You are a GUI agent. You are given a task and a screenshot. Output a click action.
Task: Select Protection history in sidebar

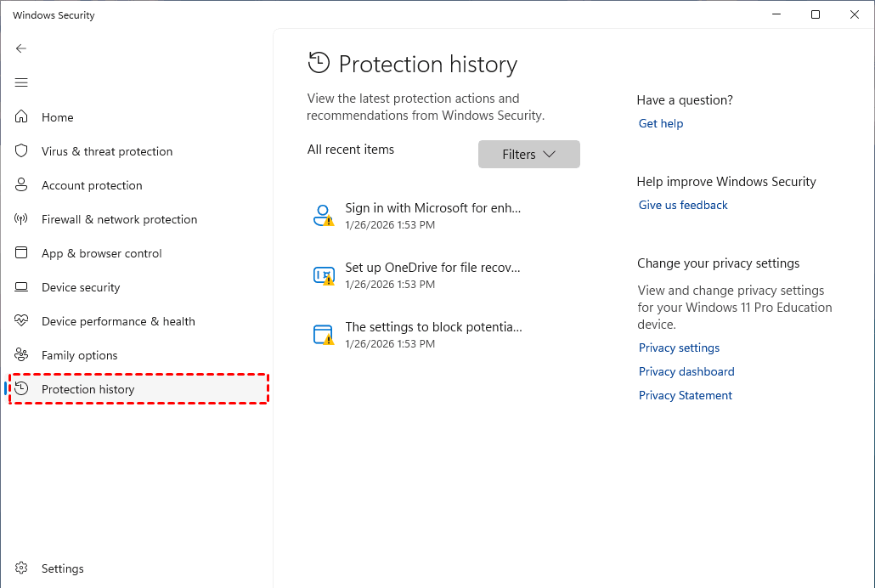[88, 389]
